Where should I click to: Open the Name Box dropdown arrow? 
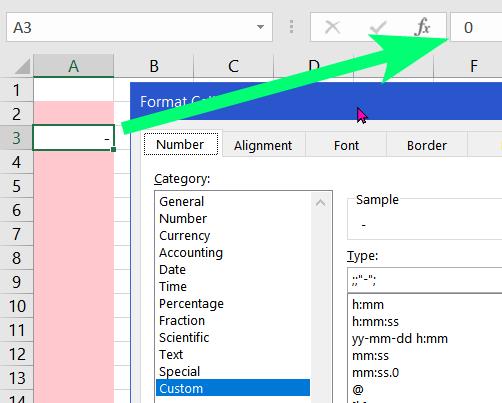(260, 27)
